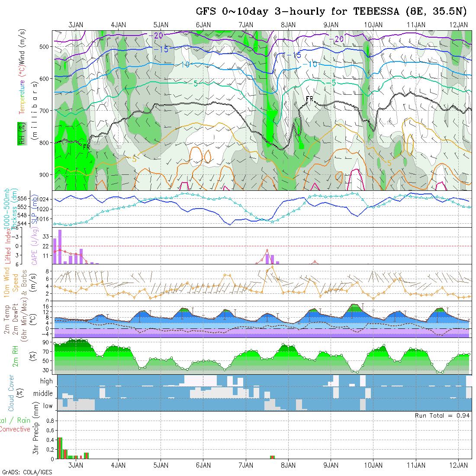Click the FR freezing-level label near 8JAN

click(309, 99)
